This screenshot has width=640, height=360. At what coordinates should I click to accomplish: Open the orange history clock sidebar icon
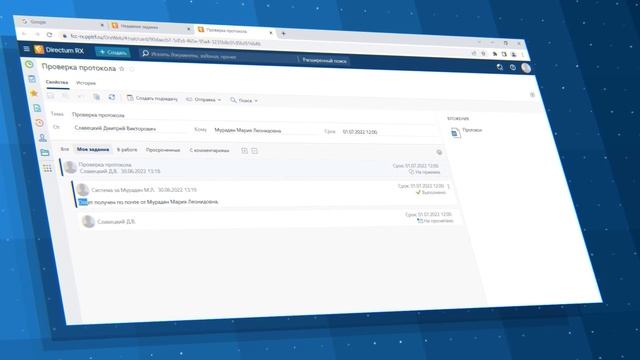pyautogui.click(x=40, y=123)
